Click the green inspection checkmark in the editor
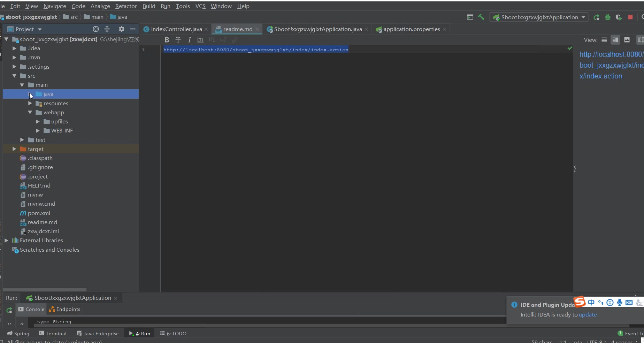Image resolution: width=644 pixels, height=343 pixels. click(x=570, y=48)
